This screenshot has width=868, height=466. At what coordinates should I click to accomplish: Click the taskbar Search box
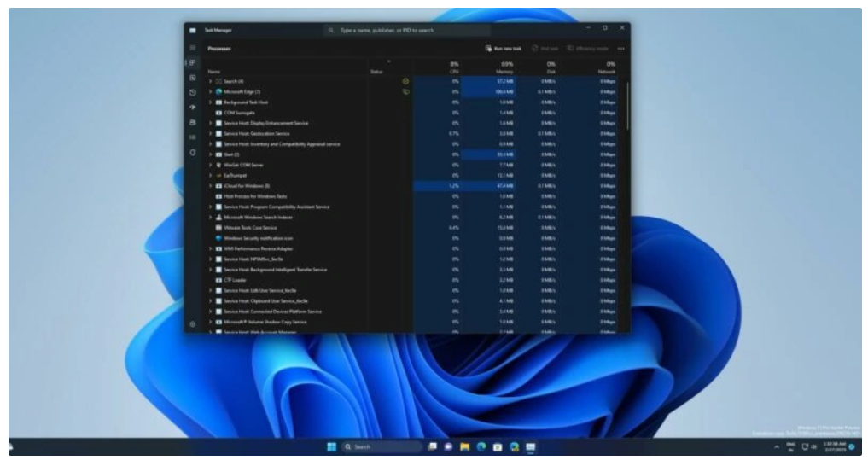381,446
